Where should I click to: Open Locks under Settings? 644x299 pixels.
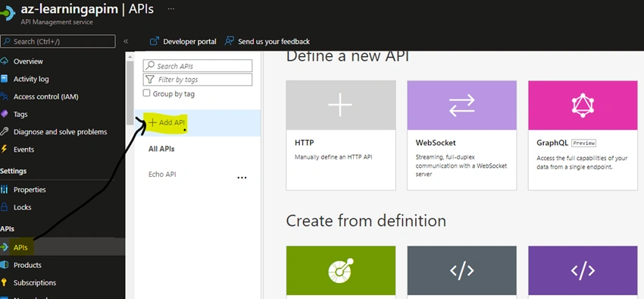pyautogui.click(x=23, y=207)
